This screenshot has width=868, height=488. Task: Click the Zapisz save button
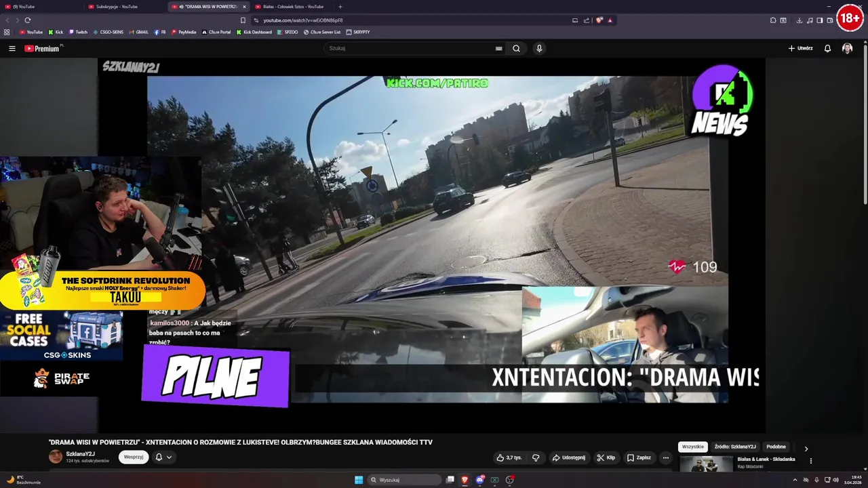point(639,457)
